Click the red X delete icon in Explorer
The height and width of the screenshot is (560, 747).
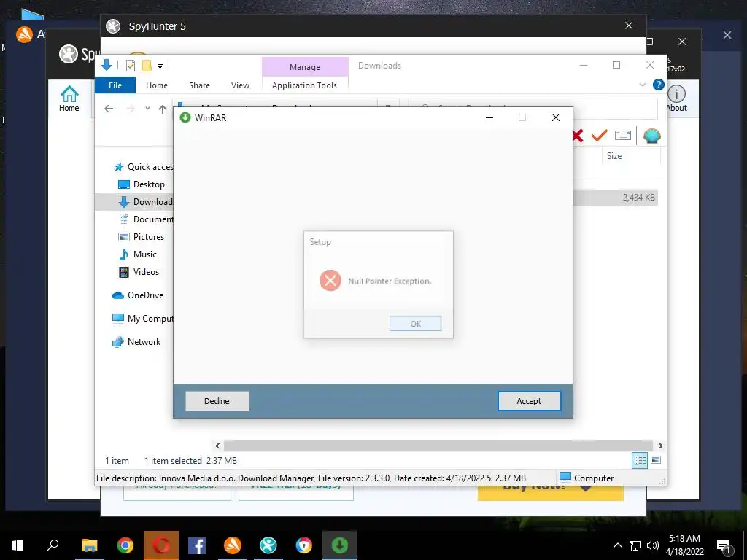pyautogui.click(x=578, y=136)
